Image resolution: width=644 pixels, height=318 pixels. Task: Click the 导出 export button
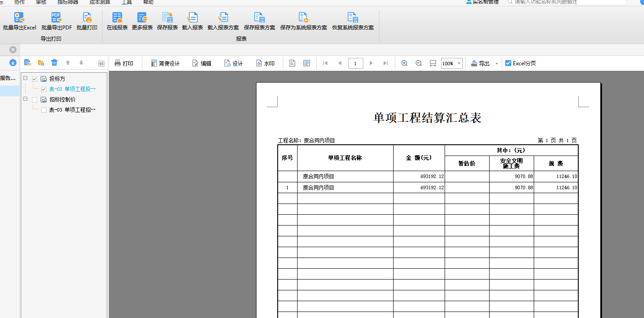pyautogui.click(x=480, y=63)
